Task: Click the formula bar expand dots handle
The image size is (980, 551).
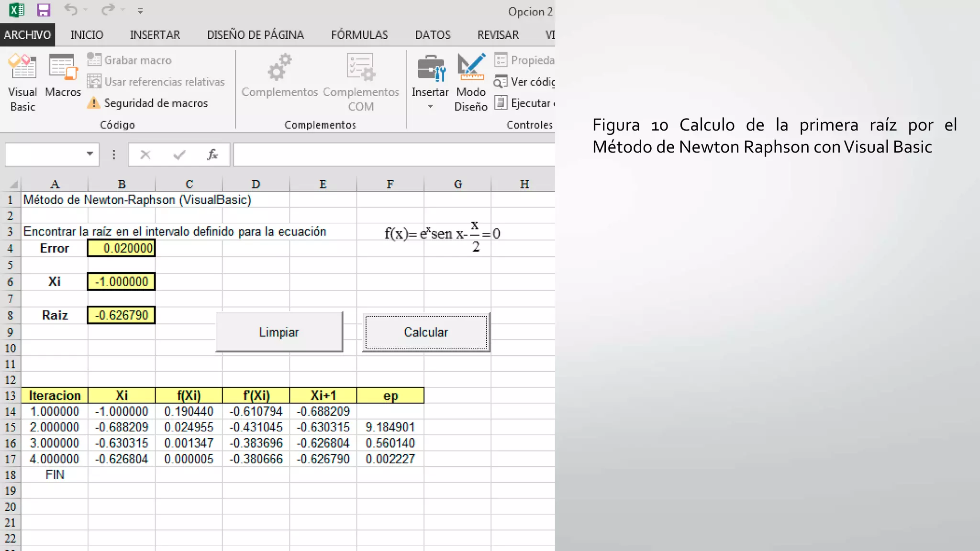Action: click(113, 154)
